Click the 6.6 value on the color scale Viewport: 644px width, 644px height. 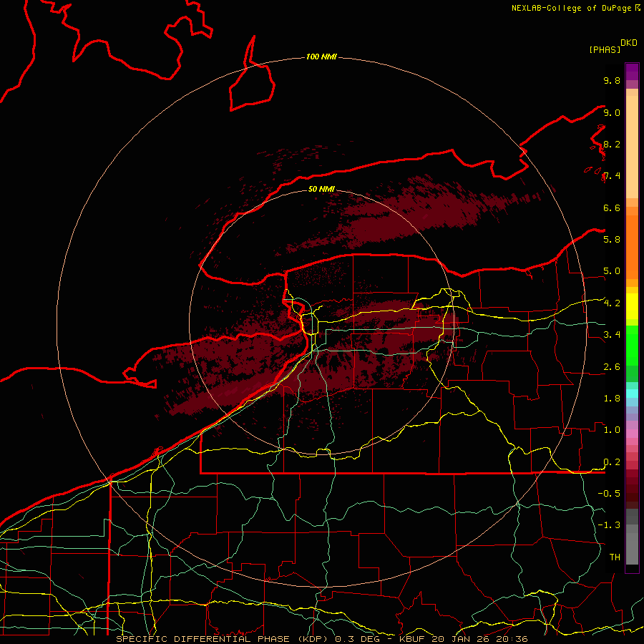coord(612,208)
